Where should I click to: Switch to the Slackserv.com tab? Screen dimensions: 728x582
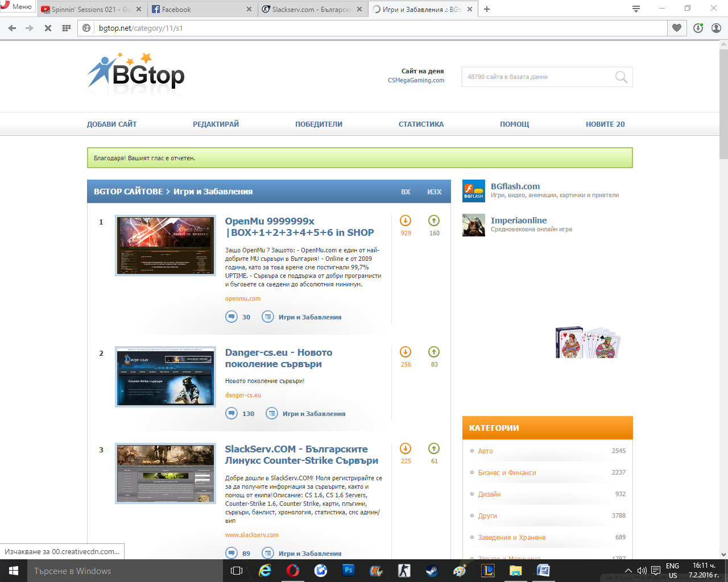point(312,10)
